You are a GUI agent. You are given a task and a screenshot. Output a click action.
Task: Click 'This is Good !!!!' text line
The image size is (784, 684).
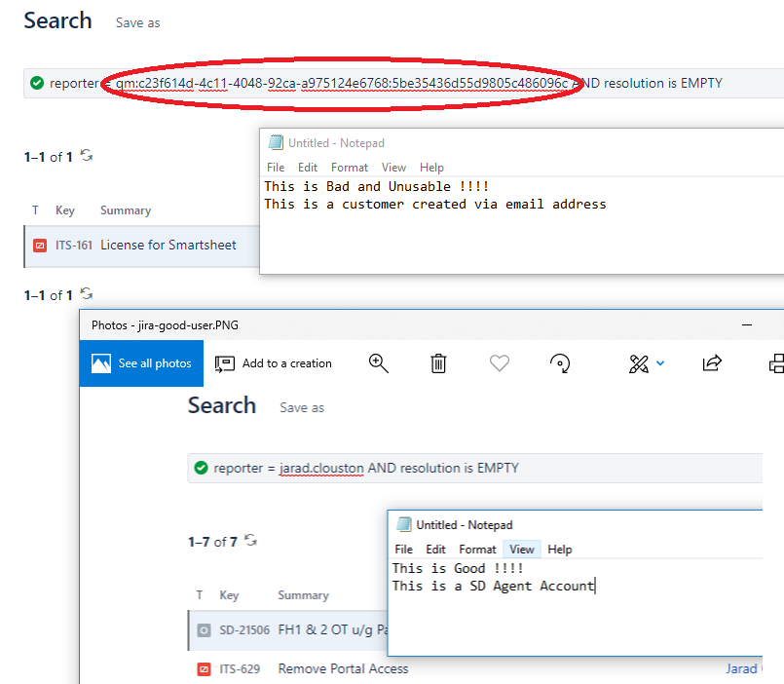pos(458,568)
